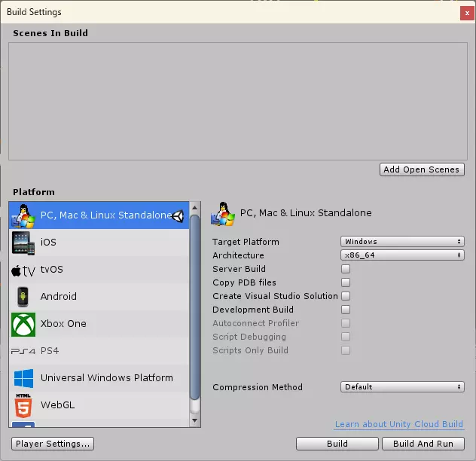Select iOS in platform list
This screenshot has width=476, height=461.
99,243
